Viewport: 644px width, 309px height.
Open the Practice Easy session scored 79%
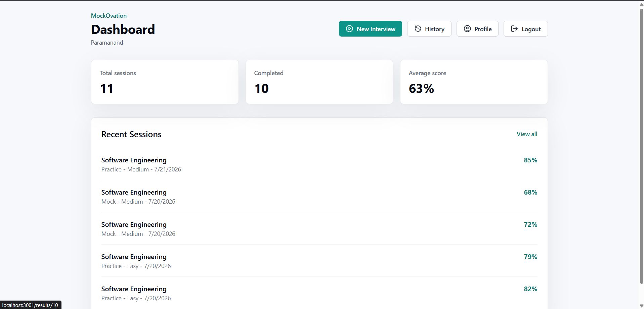click(x=319, y=261)
